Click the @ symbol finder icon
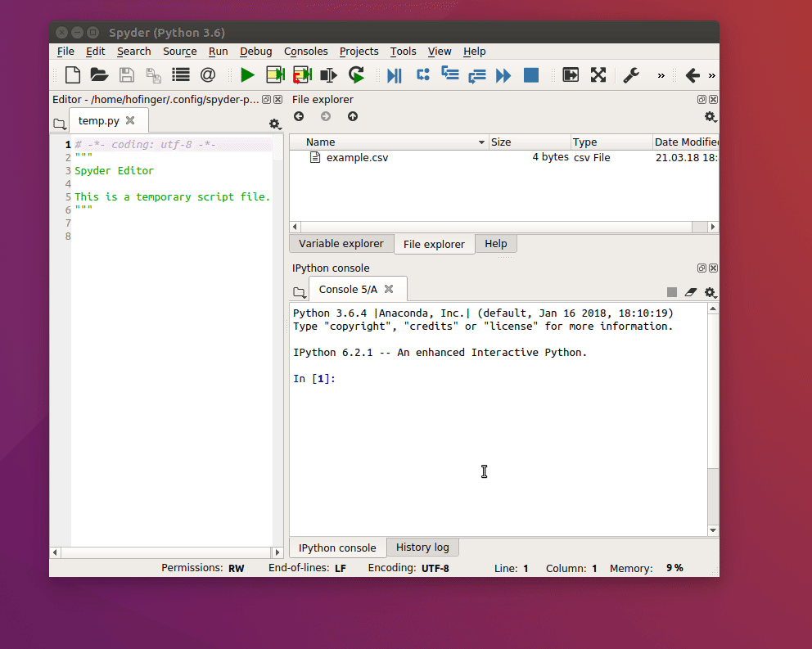 (208, 75)
